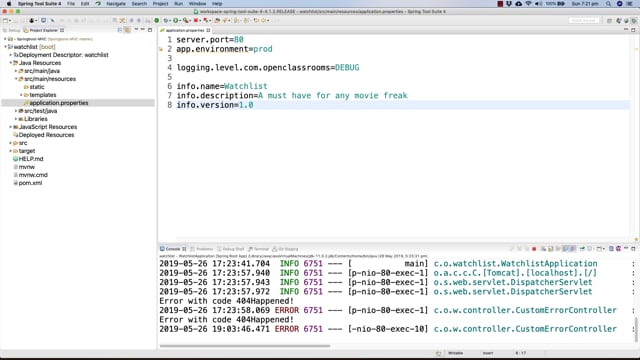Expand the src/main/java folder
640x360 pixels.
click(16, 71)
